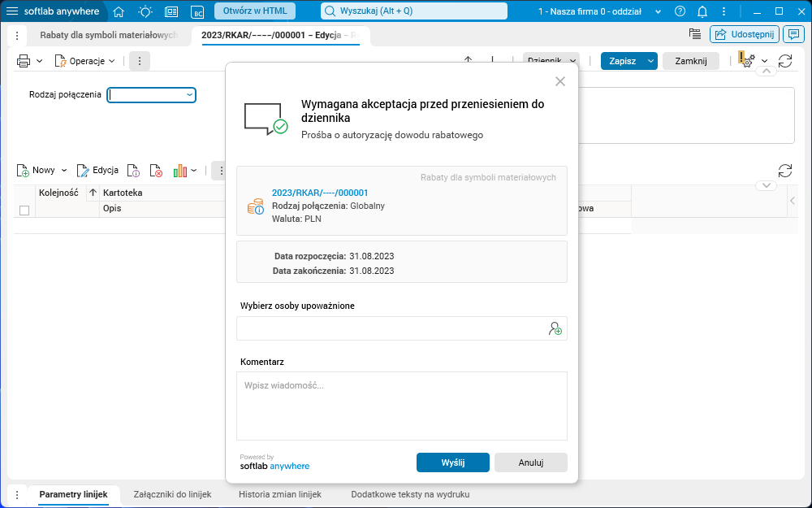Expand the grid section chevron down
This screenshot has width=812, height=508.
pyautogui.click(x=767, y=185)
